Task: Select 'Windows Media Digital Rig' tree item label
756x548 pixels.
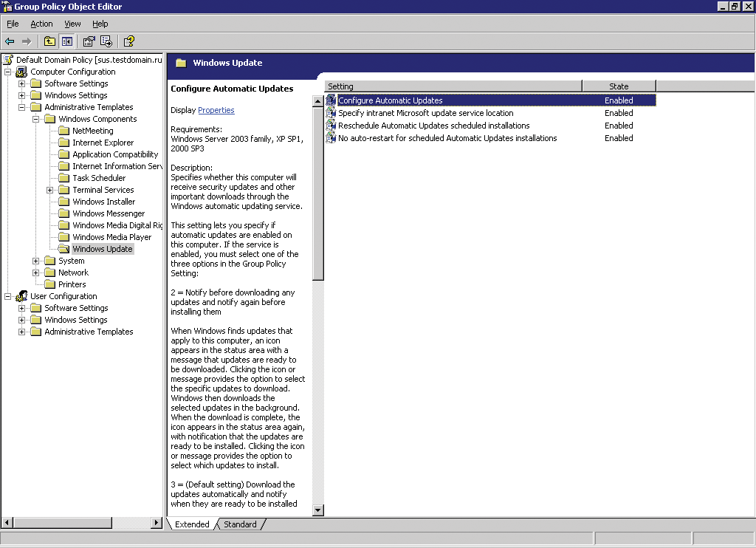Action: 117,225
